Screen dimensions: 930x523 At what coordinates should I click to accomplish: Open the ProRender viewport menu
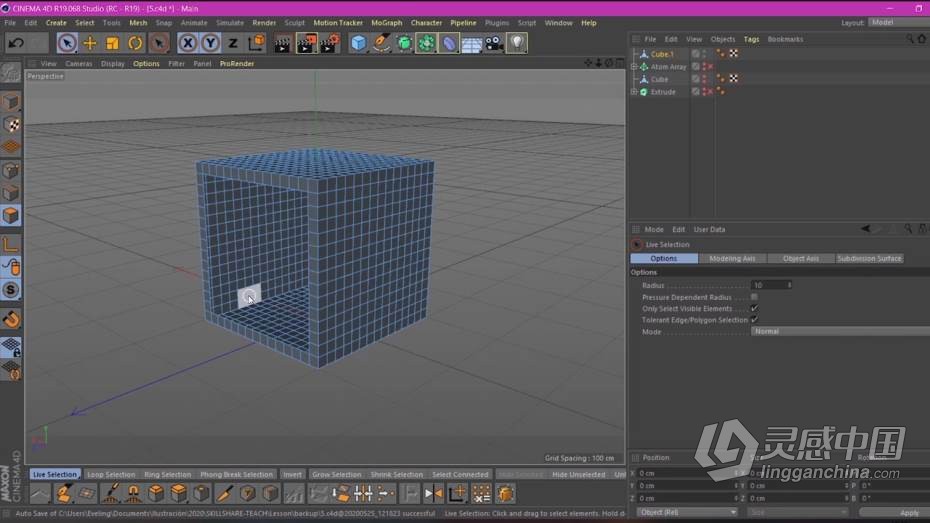(x=237, y=63)
